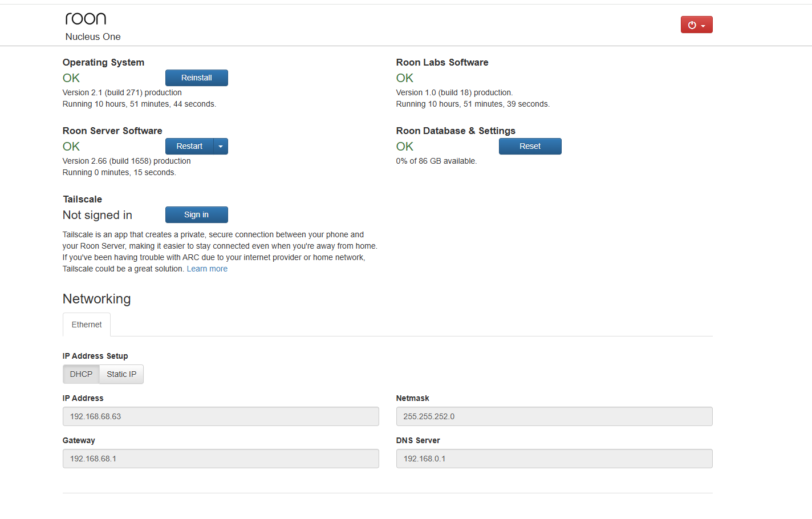Click the 'Running 10 hours, 51 minutes, 44 seconds.' text
Viewport: 812px width, 519px height.
click(139, 104)
